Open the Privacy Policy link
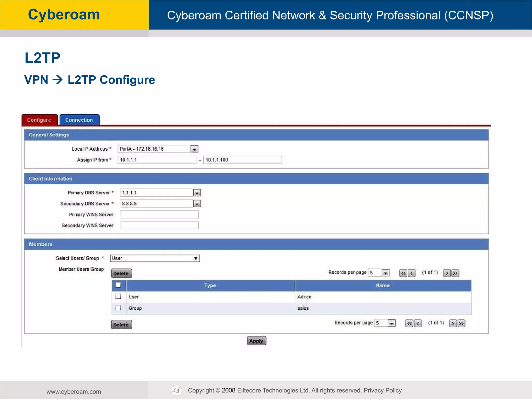 click(383, 390)
